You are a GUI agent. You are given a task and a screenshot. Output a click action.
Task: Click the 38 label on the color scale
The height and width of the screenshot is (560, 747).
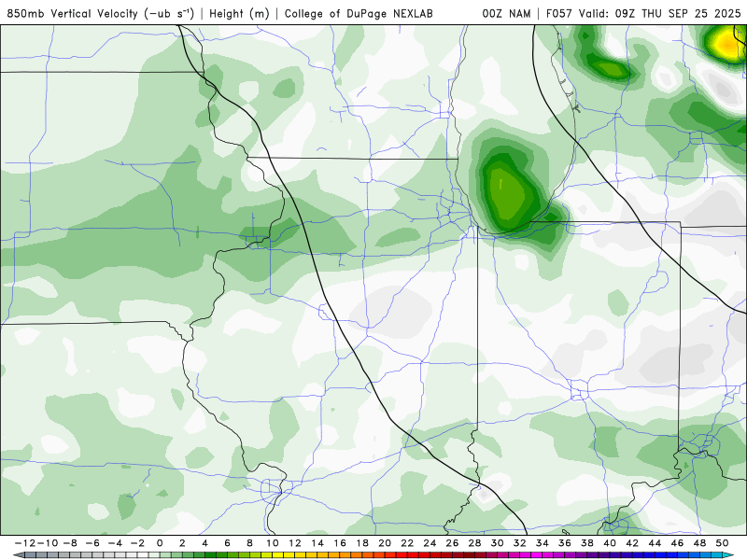coord(587,543)
